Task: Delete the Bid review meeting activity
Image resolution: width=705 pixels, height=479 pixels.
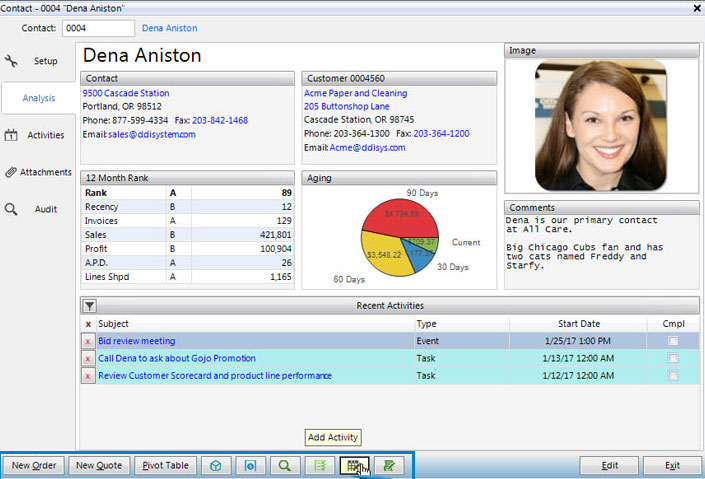Action: tap(88, 341)
